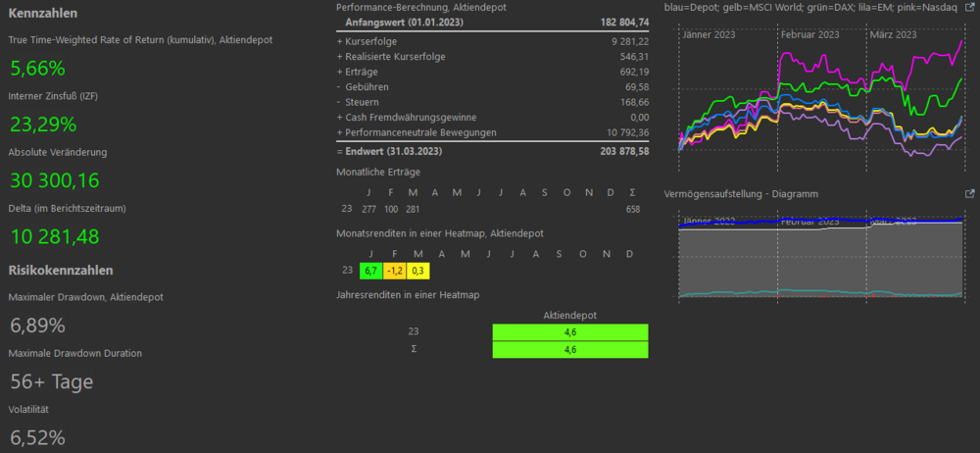The width and height of the screenshot is (980, 453).
Task: Click the Jahresrenditen in einer Heatmap heading
Action: coord(408,295)
